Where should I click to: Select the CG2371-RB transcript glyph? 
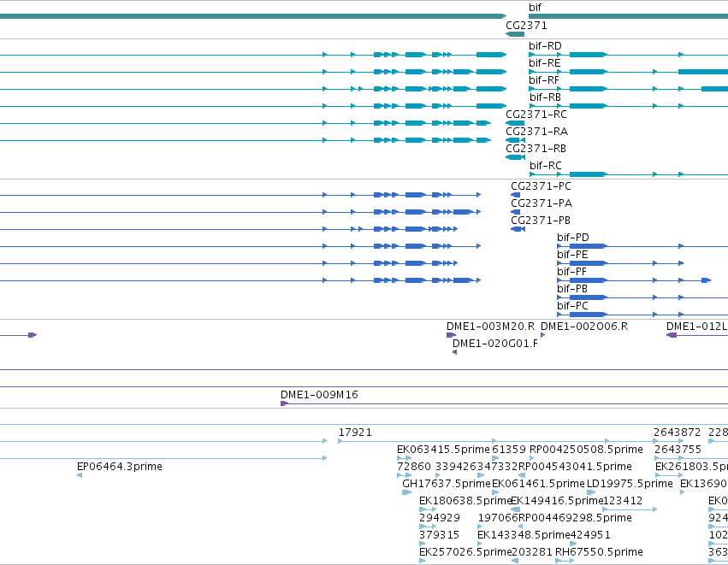pos(515,157)
